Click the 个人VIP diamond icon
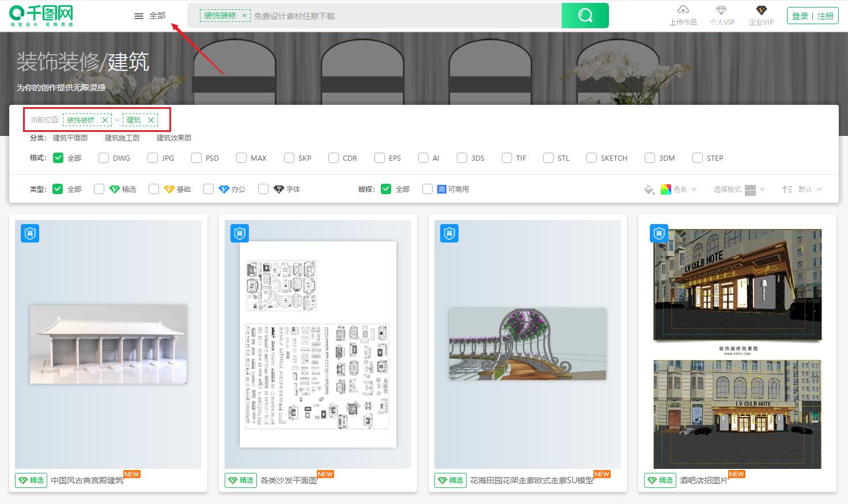The width and height of the screenshot is (848, 504). coord(721,10)
